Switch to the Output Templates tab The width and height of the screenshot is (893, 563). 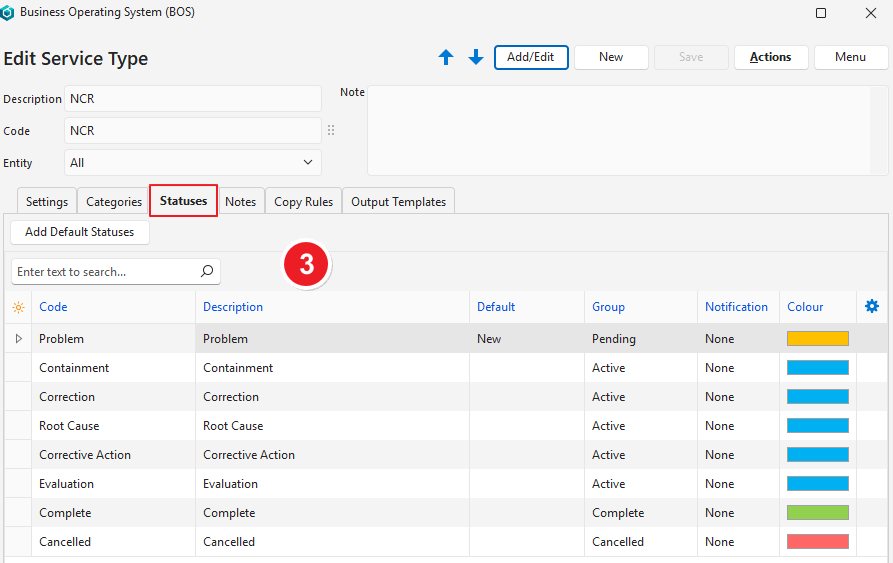(398, 202)
